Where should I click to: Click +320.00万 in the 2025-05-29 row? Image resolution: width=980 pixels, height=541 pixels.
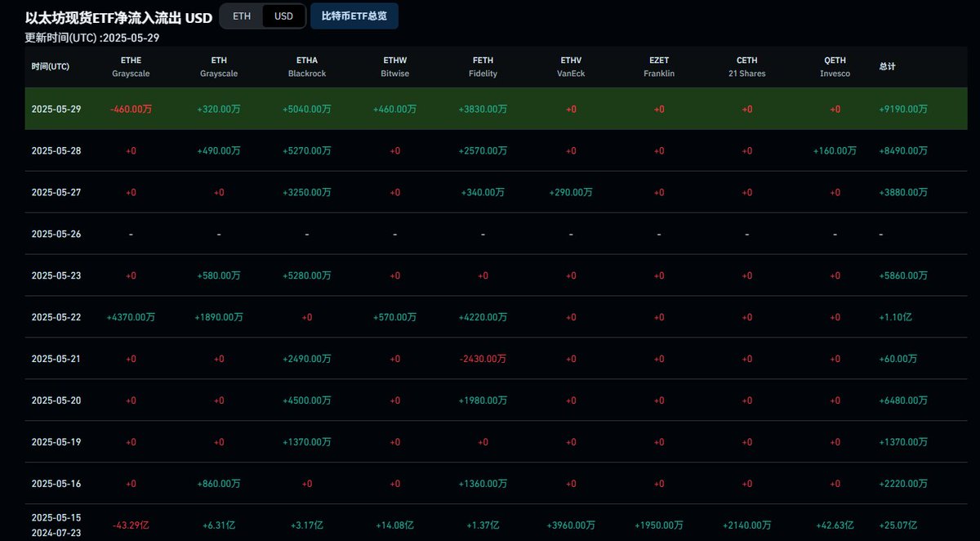pos(219,109)
